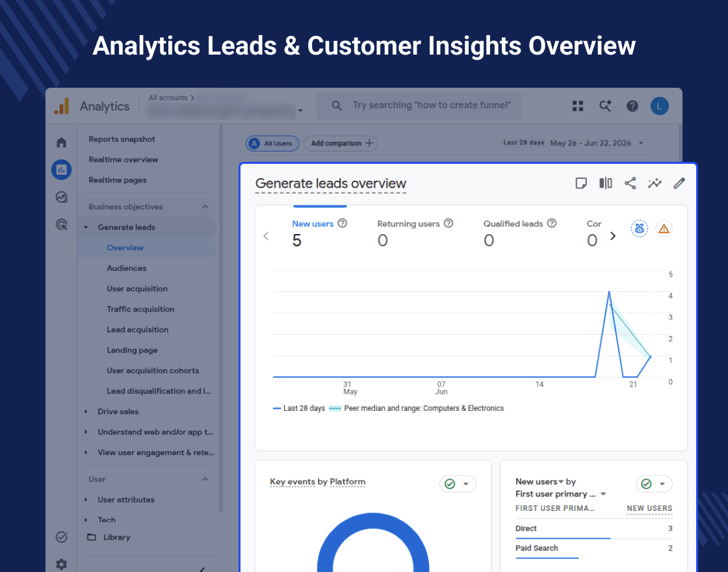The image size is (728, 572).
Task: Open the Google apps grid icon
Action: click(x=578, y=107)
